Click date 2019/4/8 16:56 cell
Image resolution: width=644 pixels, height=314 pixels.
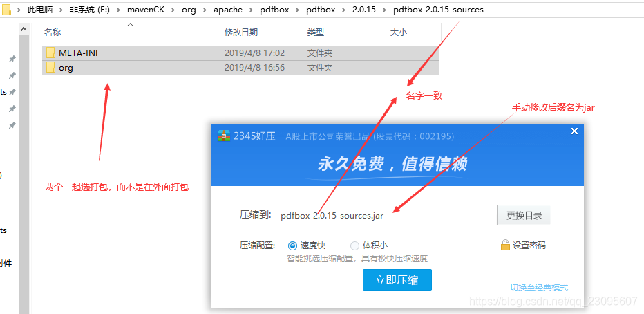[255, 68]
